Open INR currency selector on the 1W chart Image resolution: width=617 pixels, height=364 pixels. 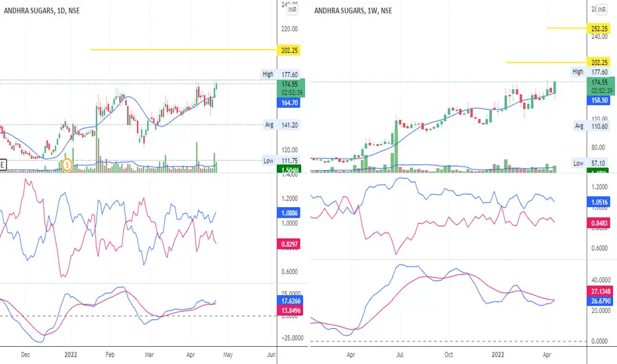point(602,10)
